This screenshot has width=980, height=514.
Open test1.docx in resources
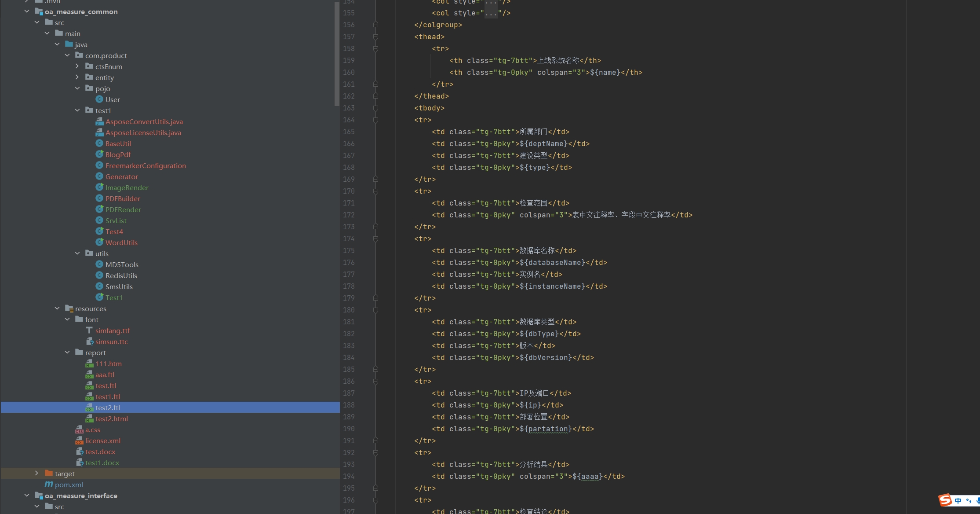coord(102,463)
